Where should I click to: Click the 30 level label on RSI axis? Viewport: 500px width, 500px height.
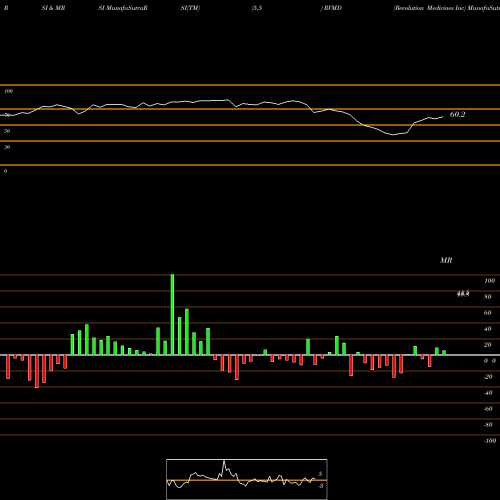tap(7, 147)
